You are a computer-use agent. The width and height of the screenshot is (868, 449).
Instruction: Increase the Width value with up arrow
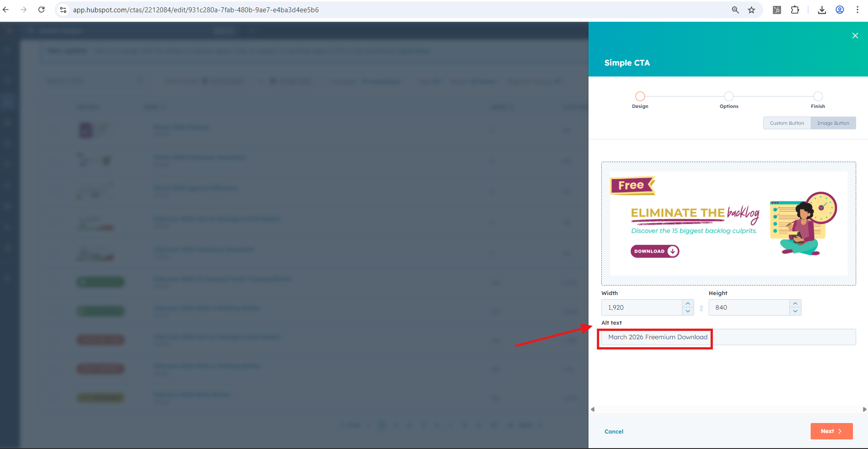688,304
